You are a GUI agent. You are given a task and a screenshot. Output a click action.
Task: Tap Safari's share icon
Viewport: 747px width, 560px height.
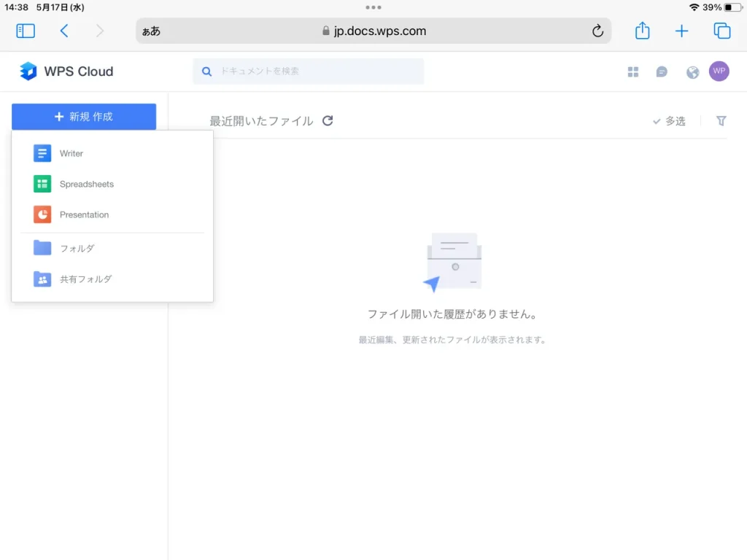[x=642, y=31]
